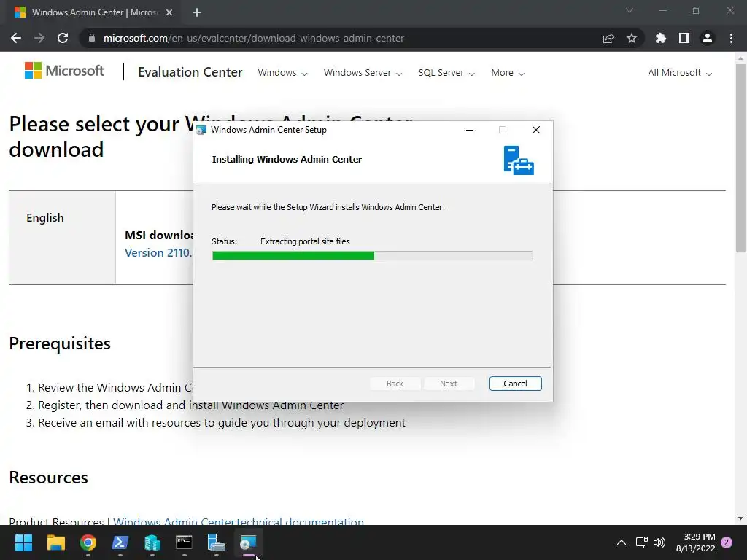Close the Windows Admin Center browser tab
Image resolution: width=747 pixels, height=560 pixels.
169,12
